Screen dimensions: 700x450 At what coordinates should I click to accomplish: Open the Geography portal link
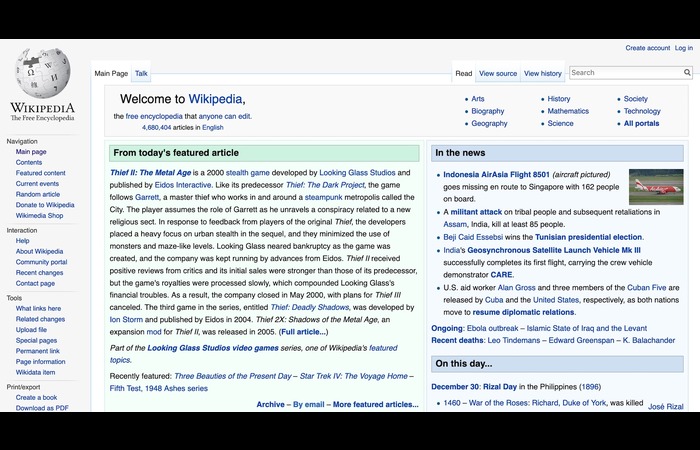click(x=489, y=124)
